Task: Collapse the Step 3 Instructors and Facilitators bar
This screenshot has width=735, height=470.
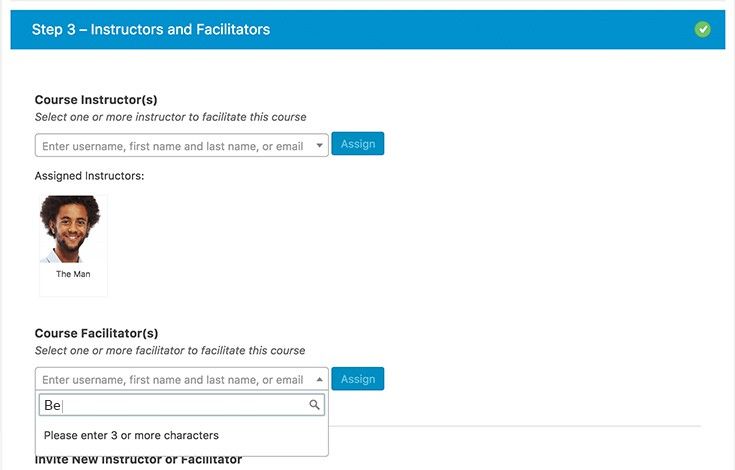Action: click(x=368, y=30)
